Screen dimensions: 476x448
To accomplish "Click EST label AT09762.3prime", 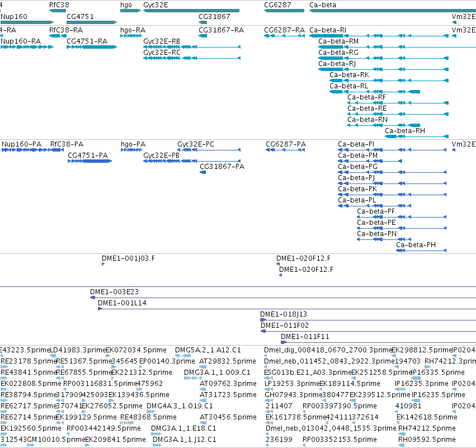I will [x=228, y=384].
